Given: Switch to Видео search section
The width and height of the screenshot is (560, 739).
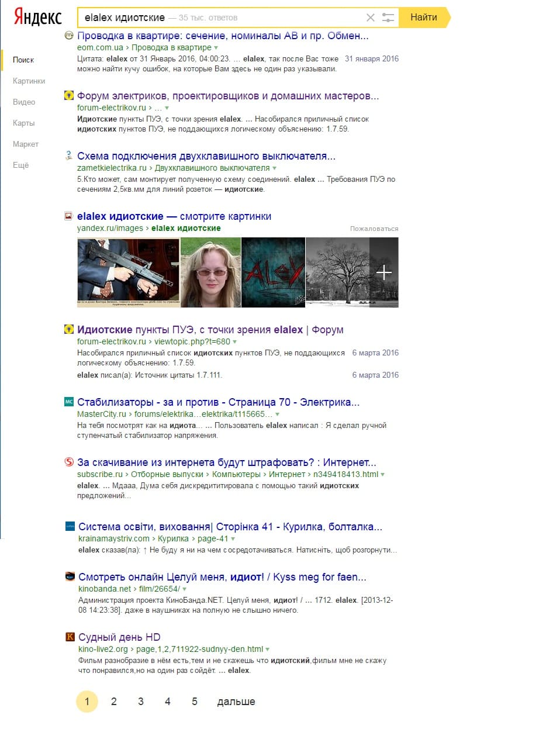Looking at the screenshot, I should tap(24, 102).
